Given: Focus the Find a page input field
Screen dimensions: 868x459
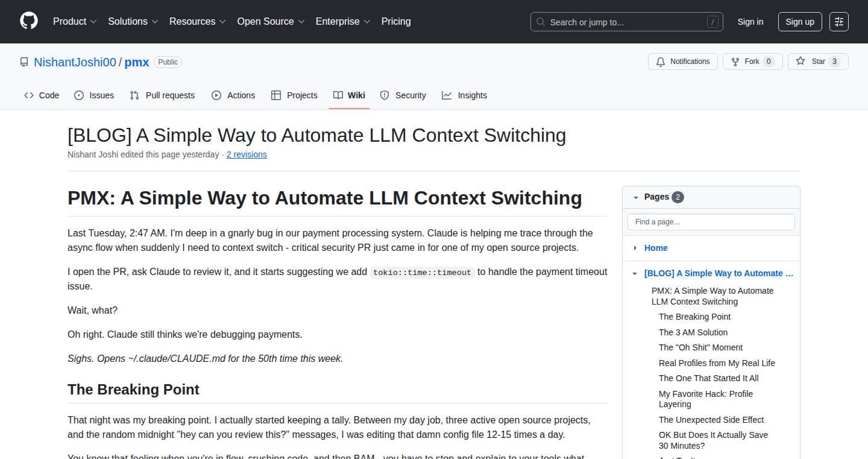Looking at the screenshot, I should click(x=711, y=222).
